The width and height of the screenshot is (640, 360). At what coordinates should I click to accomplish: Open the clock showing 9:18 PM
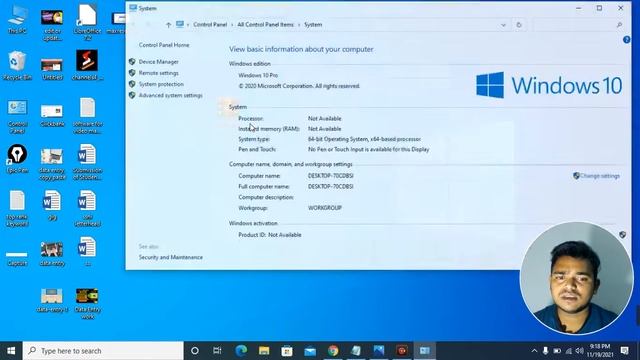(x=600, y=351)
